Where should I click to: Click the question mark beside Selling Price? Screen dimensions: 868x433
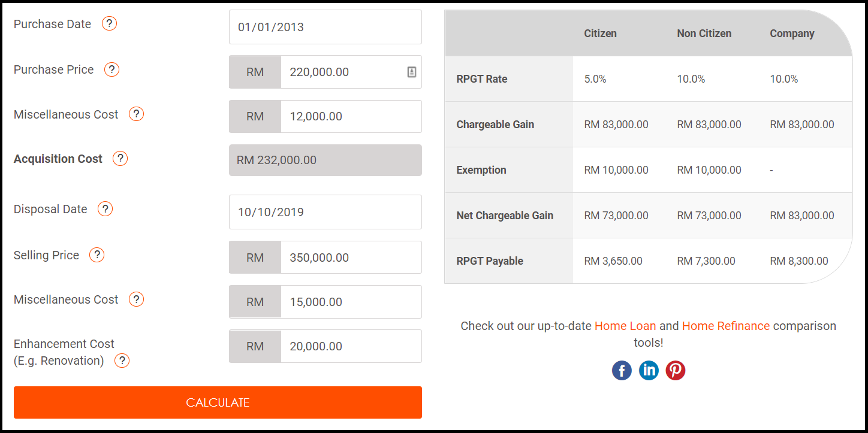coord(97,255)
